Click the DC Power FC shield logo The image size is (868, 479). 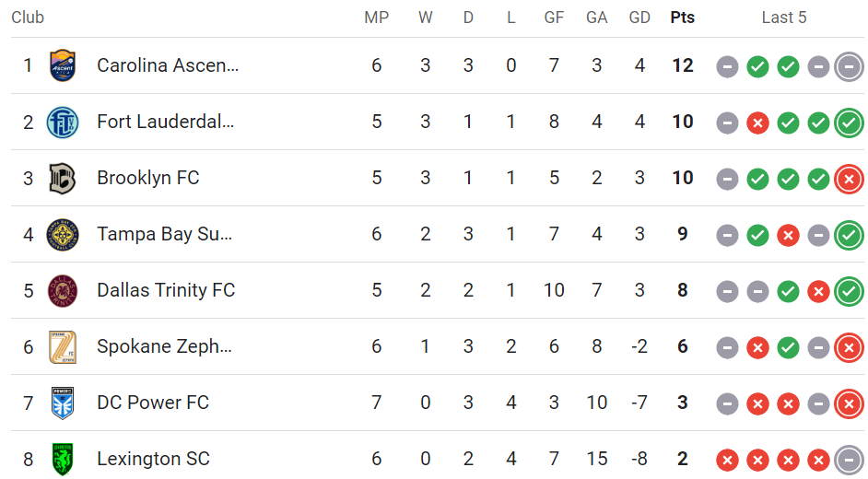[x=63, y=403]
